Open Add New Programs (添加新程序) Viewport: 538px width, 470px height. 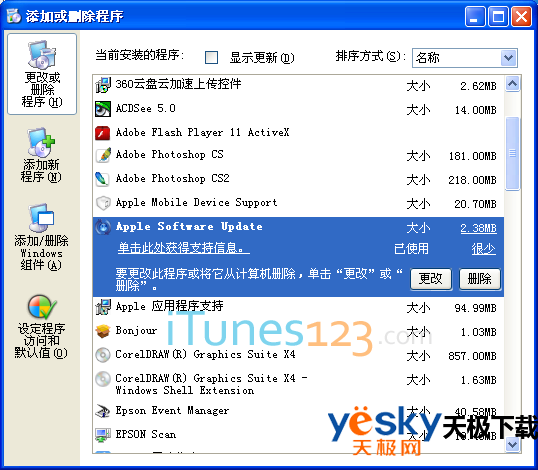tap(41, 155)
